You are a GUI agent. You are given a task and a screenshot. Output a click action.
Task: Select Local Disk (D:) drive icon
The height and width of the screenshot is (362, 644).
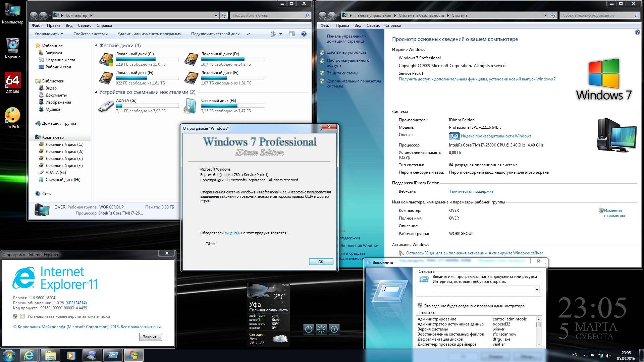point(191,59)
